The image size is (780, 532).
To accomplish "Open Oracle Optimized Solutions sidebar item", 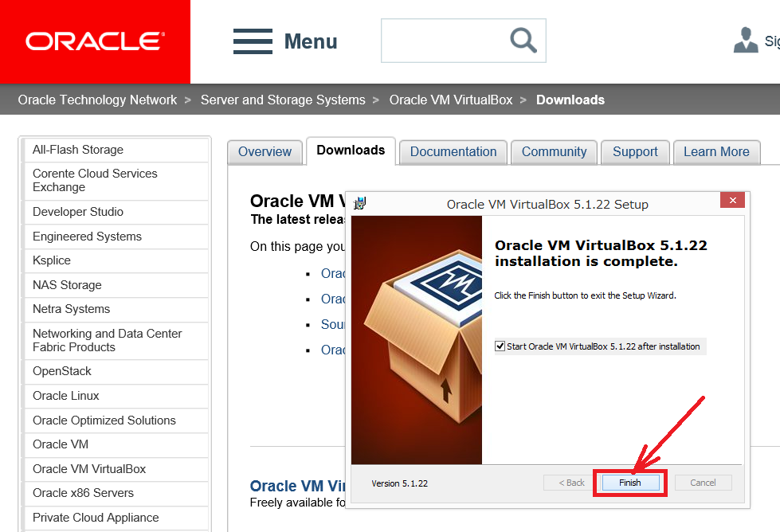I will [116, 421].
